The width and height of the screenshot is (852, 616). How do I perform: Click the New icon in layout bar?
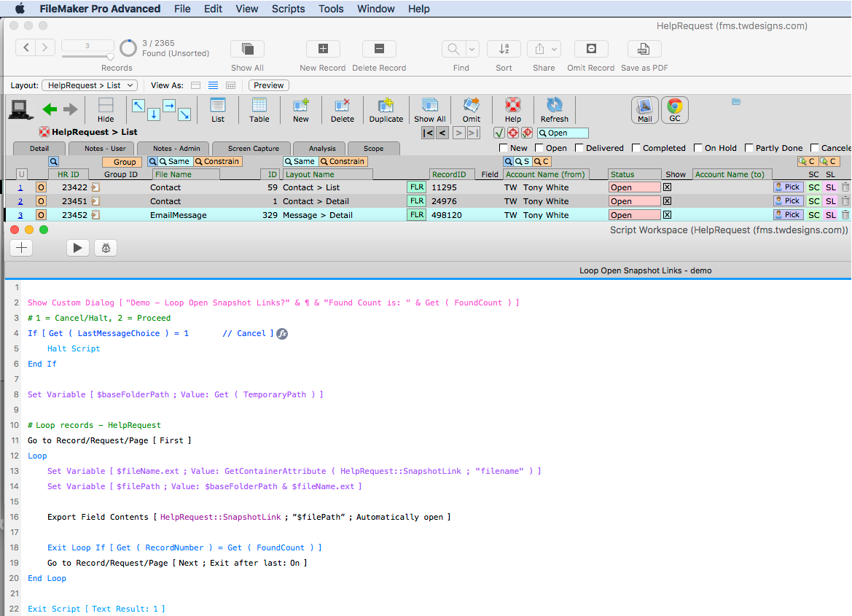pyautogui.click(x=300, y=110)
